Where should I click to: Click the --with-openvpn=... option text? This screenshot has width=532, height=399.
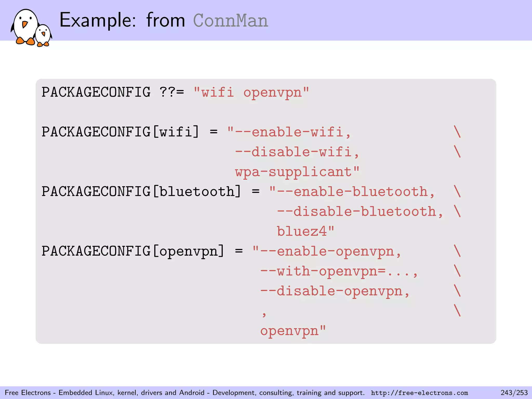click(x=339, y=271)
